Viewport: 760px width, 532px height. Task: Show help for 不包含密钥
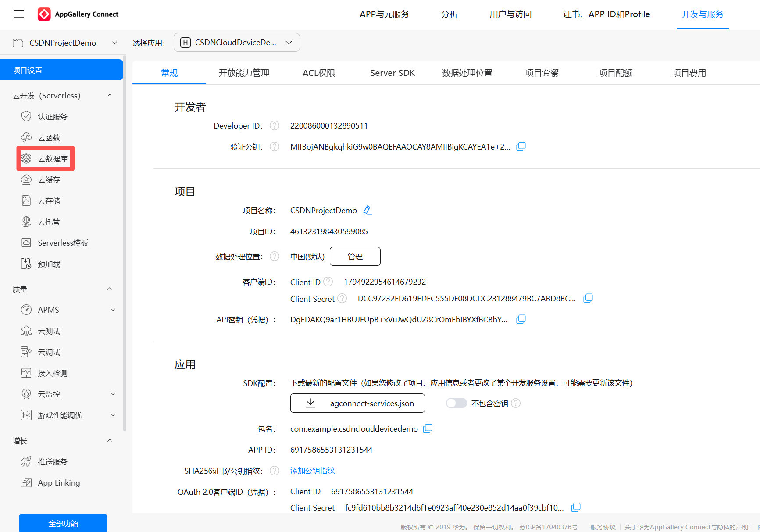tap(516, 403)
